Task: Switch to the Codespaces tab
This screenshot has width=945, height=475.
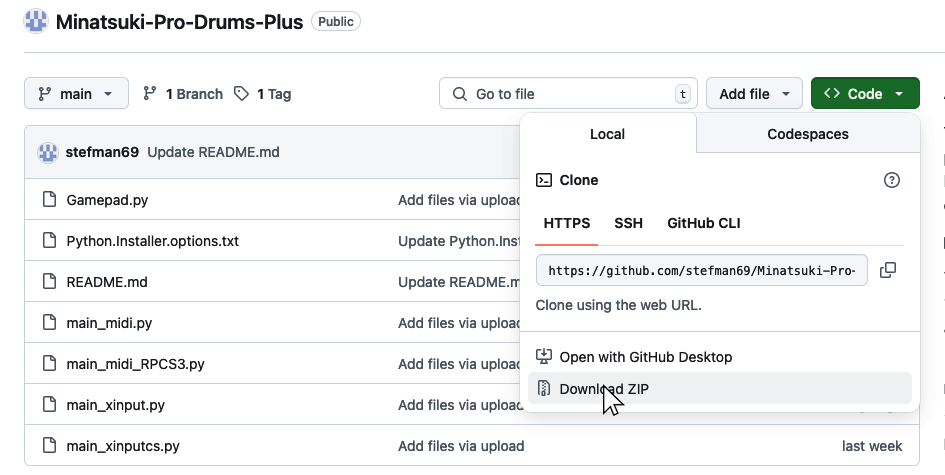Action: 808,134
